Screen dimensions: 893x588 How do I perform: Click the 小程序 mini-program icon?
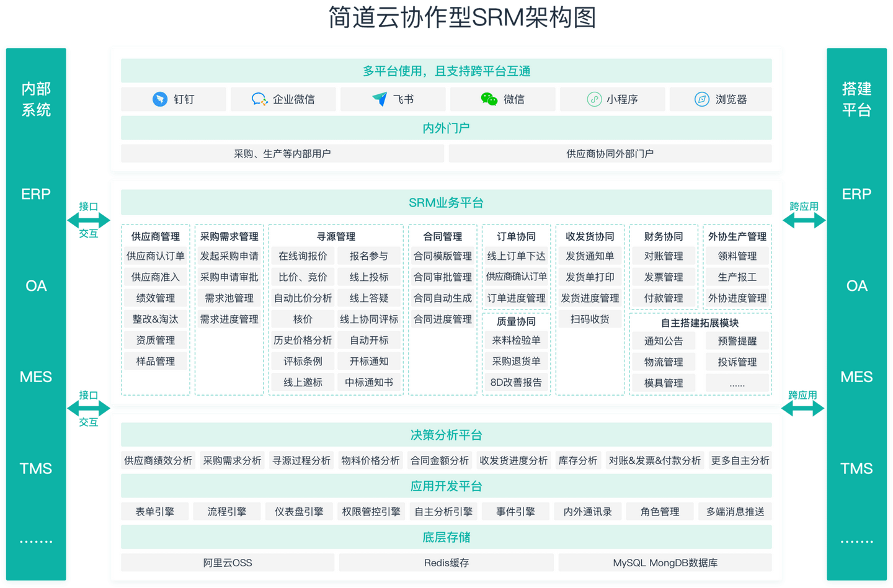(x=594, y=99)
